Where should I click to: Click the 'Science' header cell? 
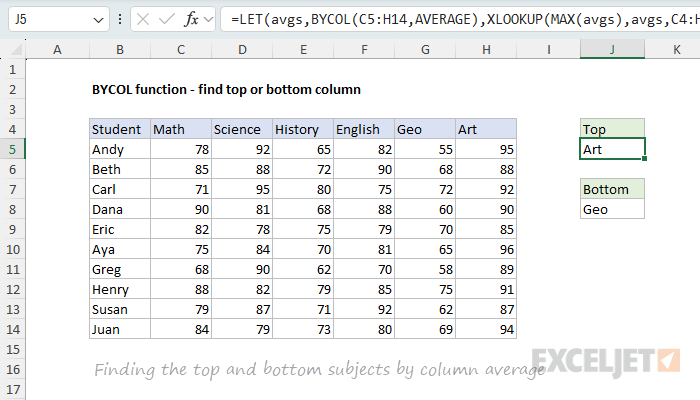tap(242, 129)
